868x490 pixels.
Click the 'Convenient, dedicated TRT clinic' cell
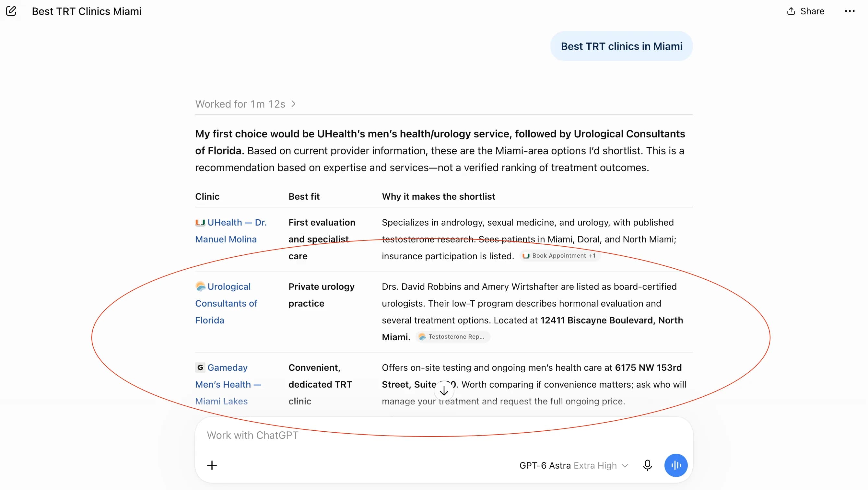click(x=320, y=384)
